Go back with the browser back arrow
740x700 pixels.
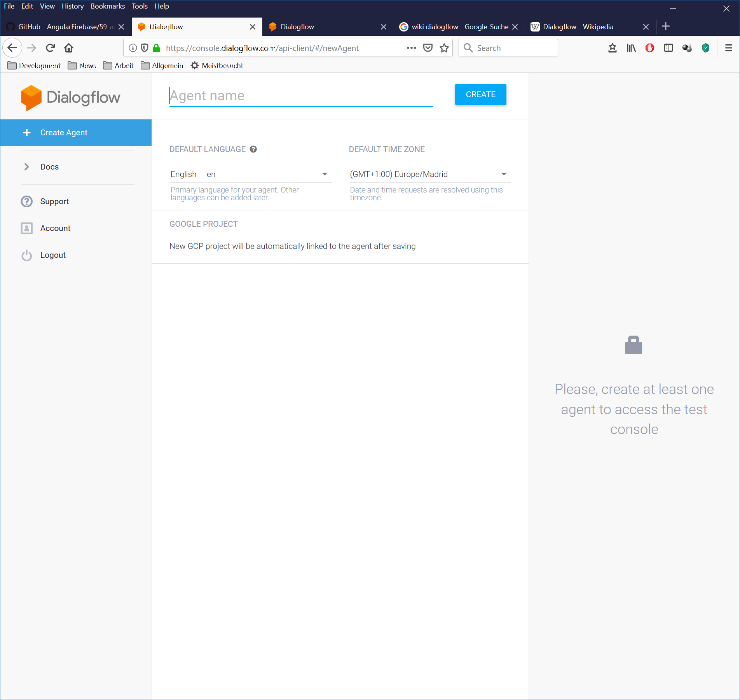pyautogui.click(x=12, y=48)
